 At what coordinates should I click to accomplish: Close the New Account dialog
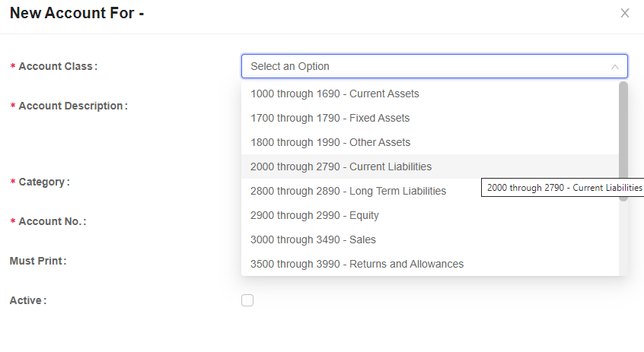click(x=625, y=13)
